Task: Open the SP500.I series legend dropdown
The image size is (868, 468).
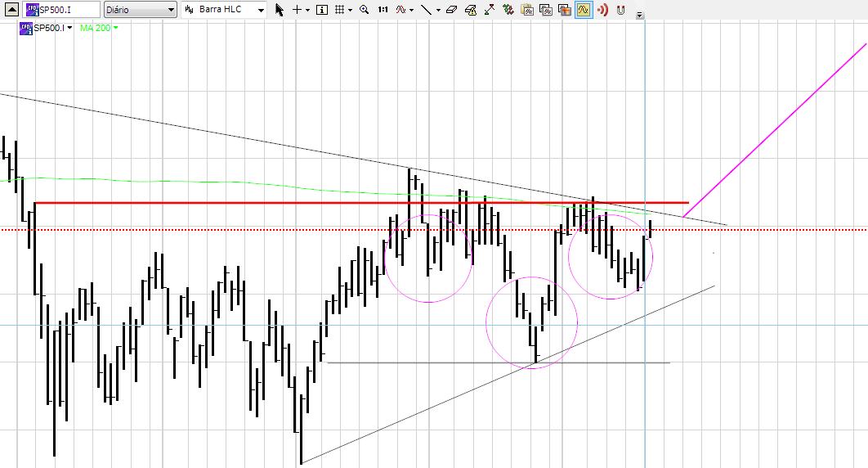Action: pyautogui.click(x=69, y=29)
